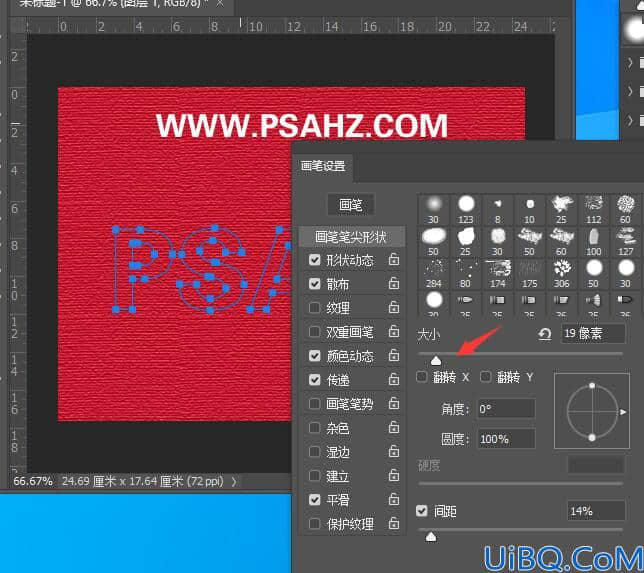Screen dimensions: 644x573
Task: Select the 127 brush preset
Action: tap(626, 241)
